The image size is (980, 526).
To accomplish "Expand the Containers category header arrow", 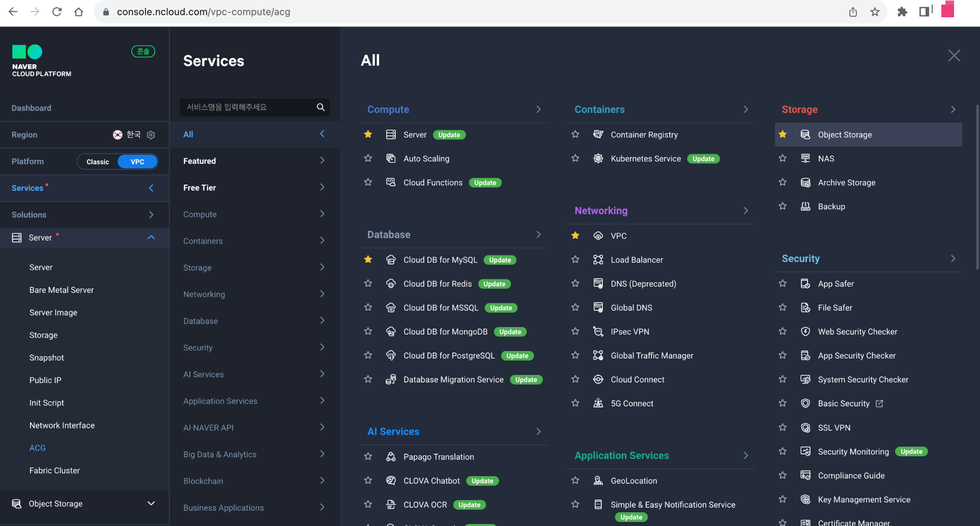I will 746,109.
